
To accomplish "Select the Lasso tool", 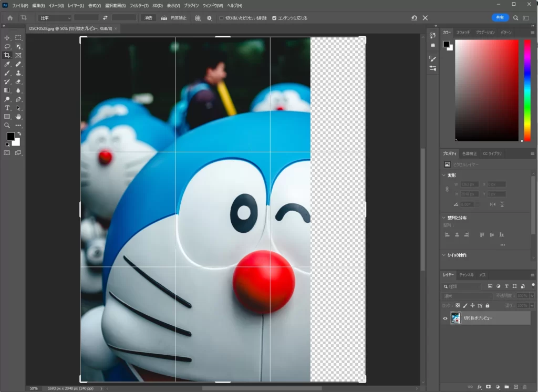I will pos(7,46).
